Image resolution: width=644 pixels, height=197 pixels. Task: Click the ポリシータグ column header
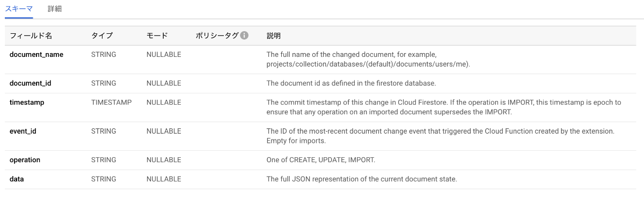pyautogui.click(x=217, y=36)
